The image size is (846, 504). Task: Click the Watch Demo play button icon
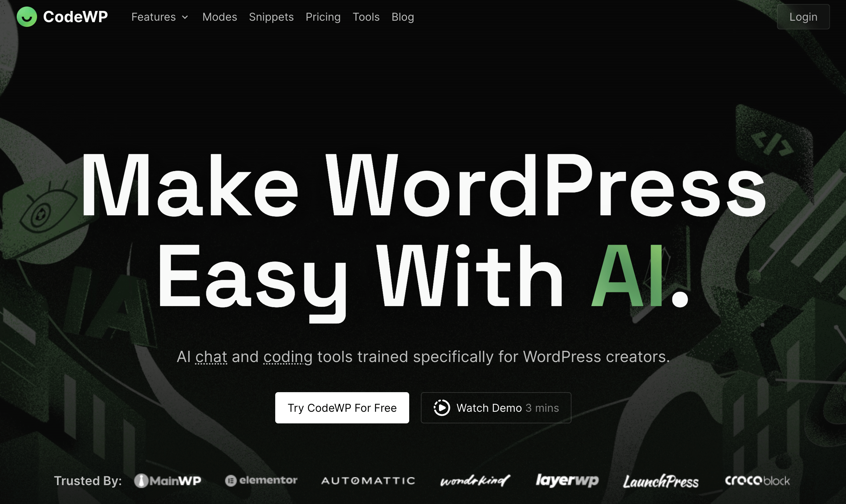(441, 408)
